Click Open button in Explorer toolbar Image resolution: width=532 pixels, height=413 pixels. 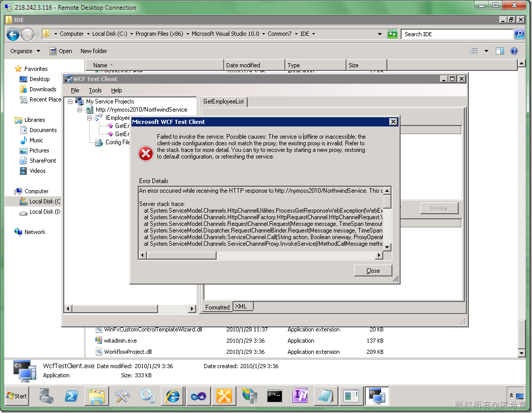(61, 51)
